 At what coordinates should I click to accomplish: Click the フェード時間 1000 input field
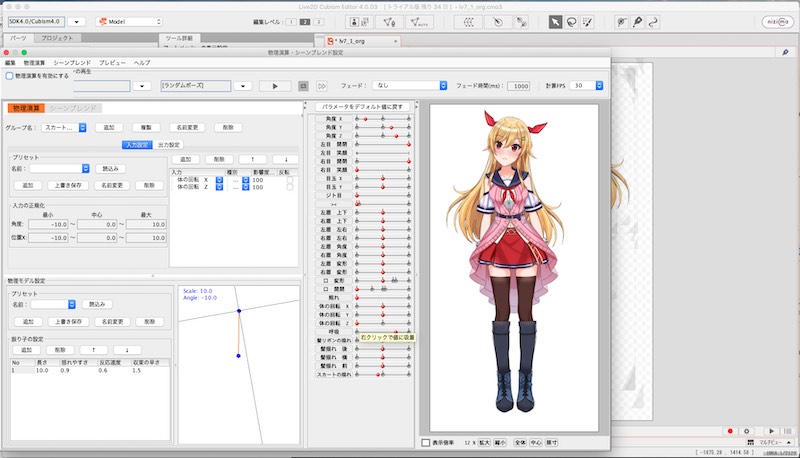pyautogui.click(x=518, y=86)
